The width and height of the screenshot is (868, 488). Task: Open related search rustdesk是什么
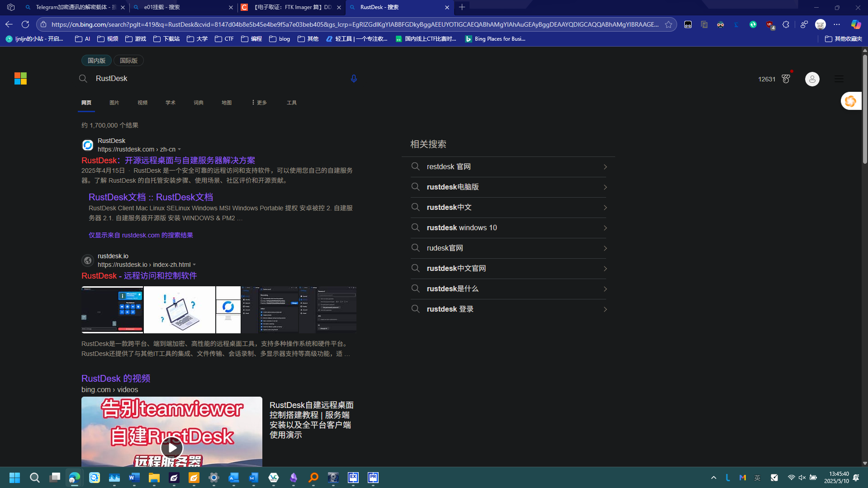click(508, 289)
